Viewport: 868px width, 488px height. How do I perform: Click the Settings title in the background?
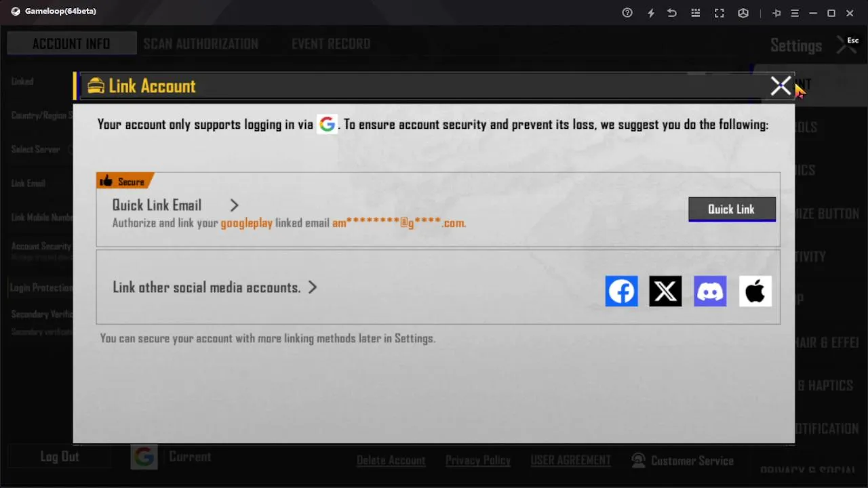tap(796, 46)
